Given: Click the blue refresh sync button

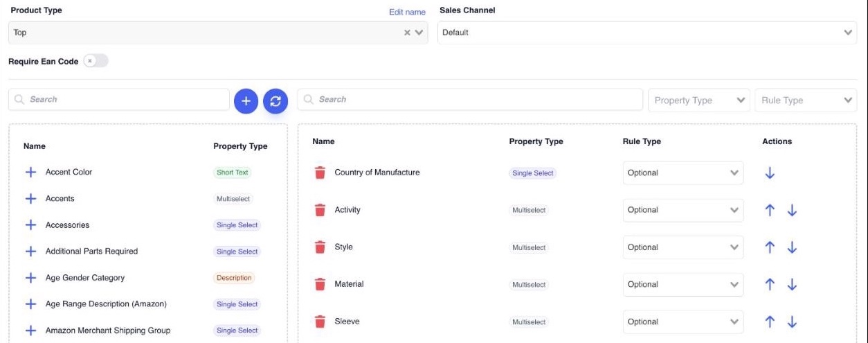Looking at the screenshot, I should coord(275,101).
